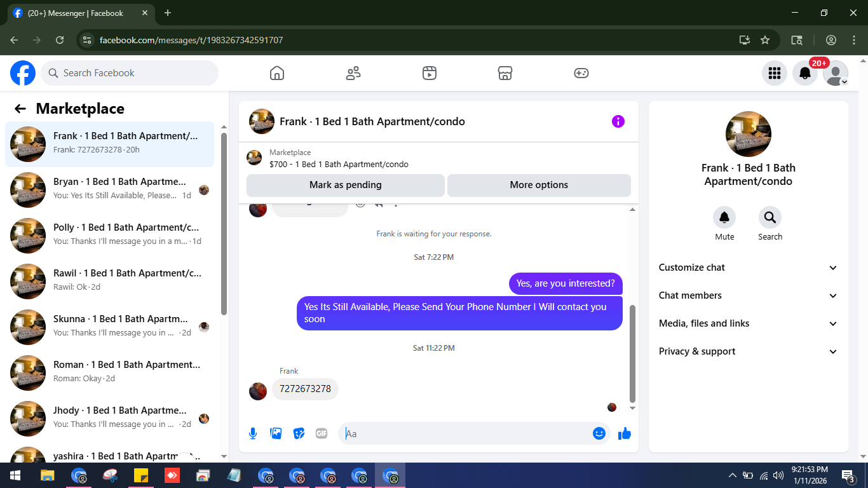
Task: Click conversation list scrollbar
Action: coord(224,224)
